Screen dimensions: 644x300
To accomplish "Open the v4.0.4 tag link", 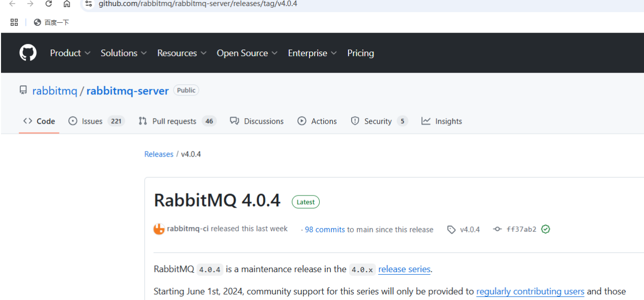I will click(x=469, y=229).
